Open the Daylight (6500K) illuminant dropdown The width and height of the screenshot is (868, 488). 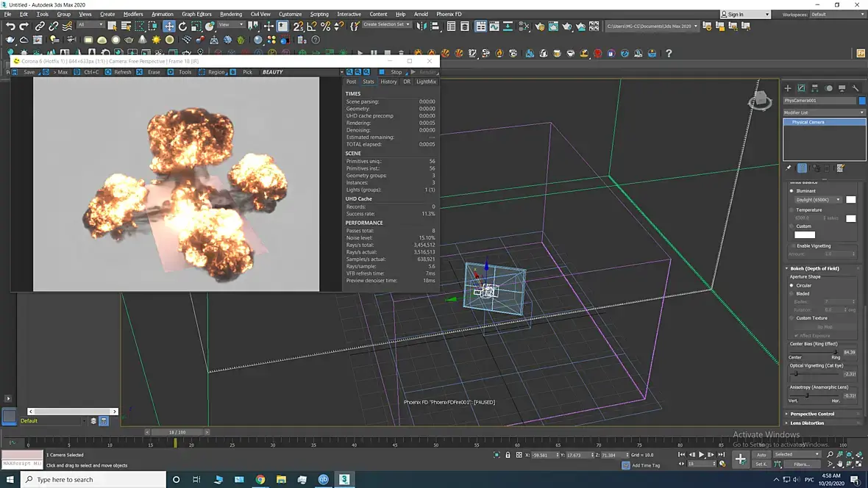pyautogui.click(x=818, y=200)
